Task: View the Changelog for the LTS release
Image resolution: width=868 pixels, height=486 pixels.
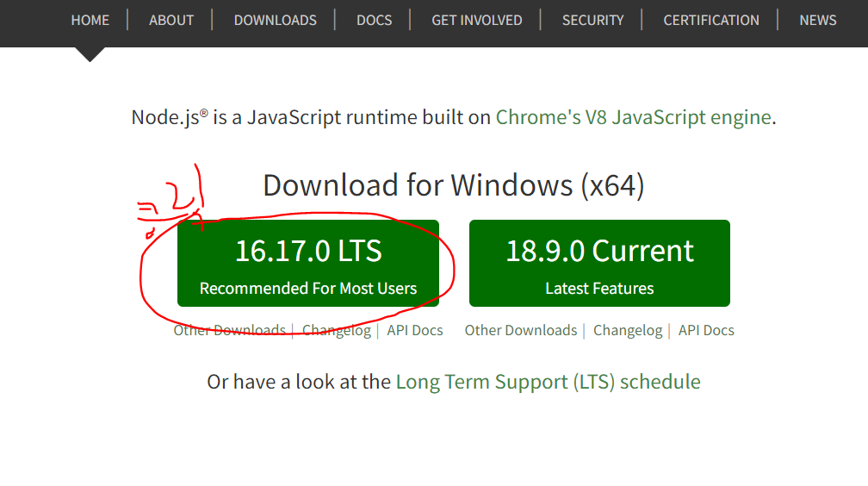Action: click(x=337, y=330)
